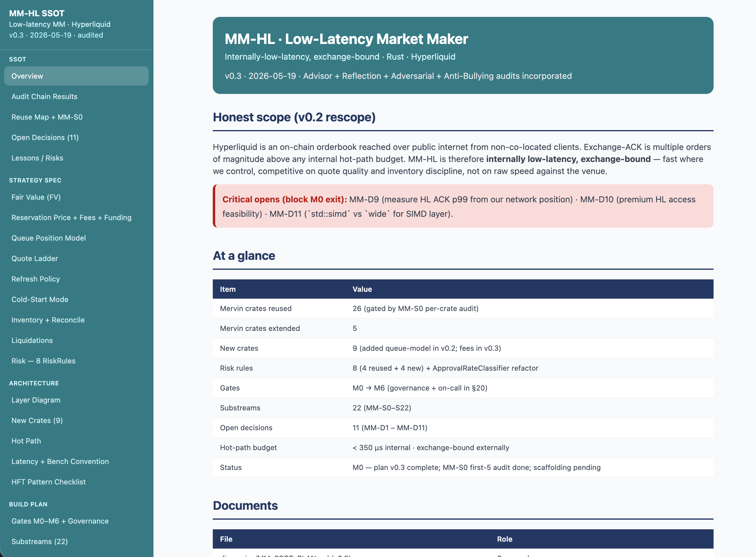The height and width of the screenshot is (557, 756).
Task: Click the 'Honest scope (v0.2 rescope)' heading
Action: point(294,117)
